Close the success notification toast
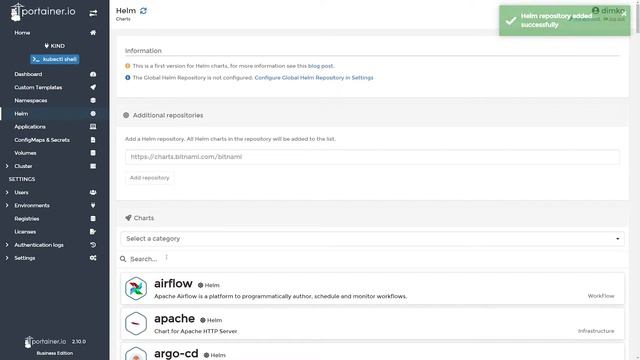 pyautogui.click(x=624, y=13)
